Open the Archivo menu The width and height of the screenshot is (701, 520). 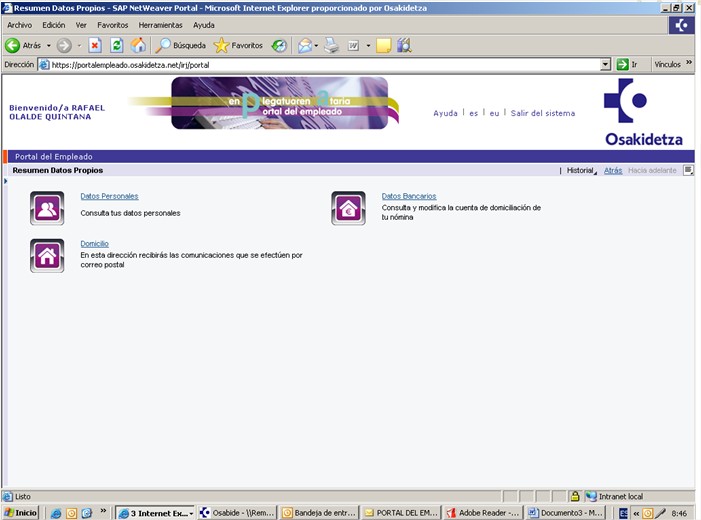19,25
